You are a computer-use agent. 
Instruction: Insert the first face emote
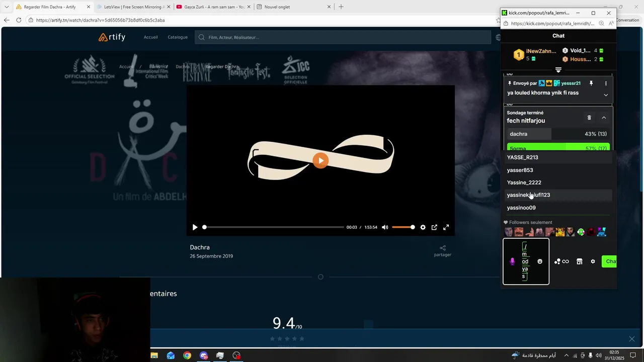tap(509, 232)
